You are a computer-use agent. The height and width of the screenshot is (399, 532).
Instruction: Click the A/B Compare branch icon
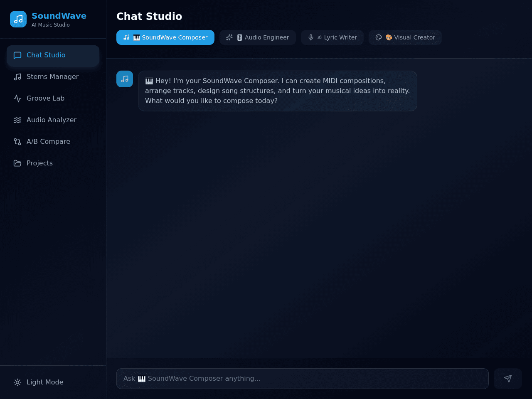click(x=17, y=142)
